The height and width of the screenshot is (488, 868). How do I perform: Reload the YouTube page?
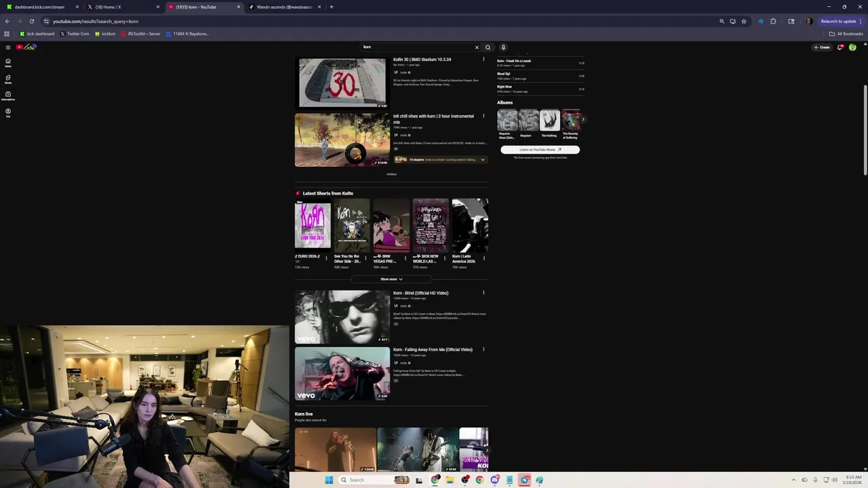click(x=31, y=21)
